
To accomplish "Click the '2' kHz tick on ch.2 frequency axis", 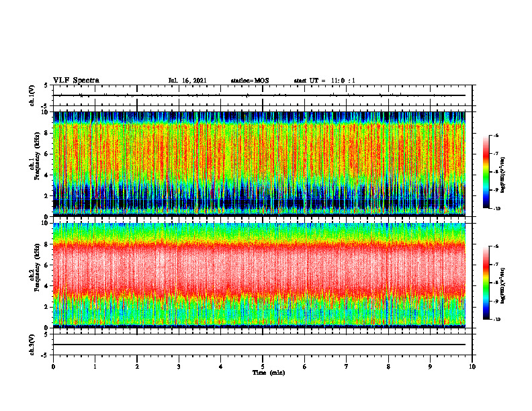I will tap(46, 307).
